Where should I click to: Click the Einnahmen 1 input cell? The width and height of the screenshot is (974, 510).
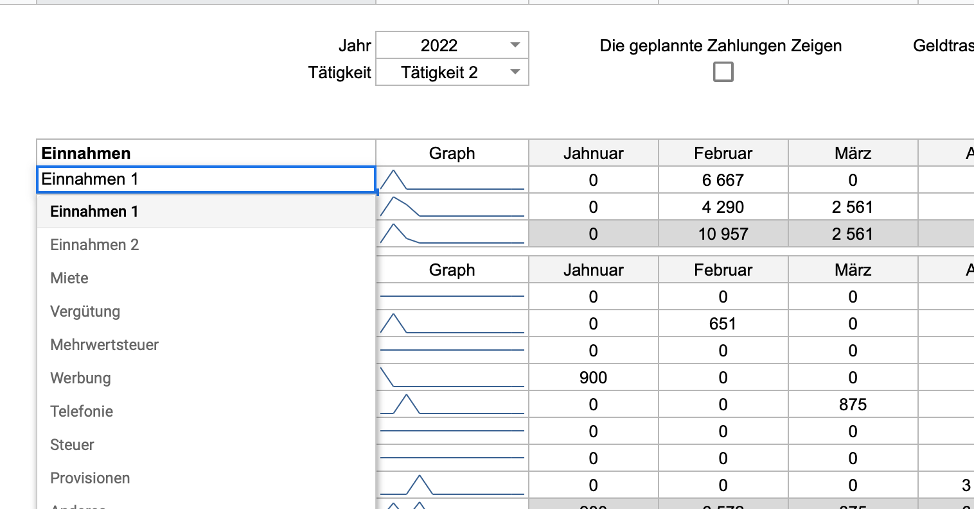[x=205, y=180]
